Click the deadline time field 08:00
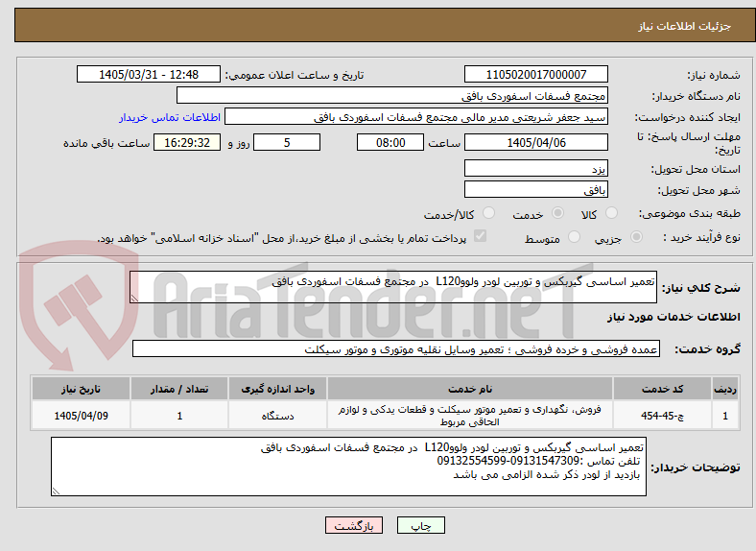Image resolution: width=756 pixels, height=551 pixels. tap(390, 142)
